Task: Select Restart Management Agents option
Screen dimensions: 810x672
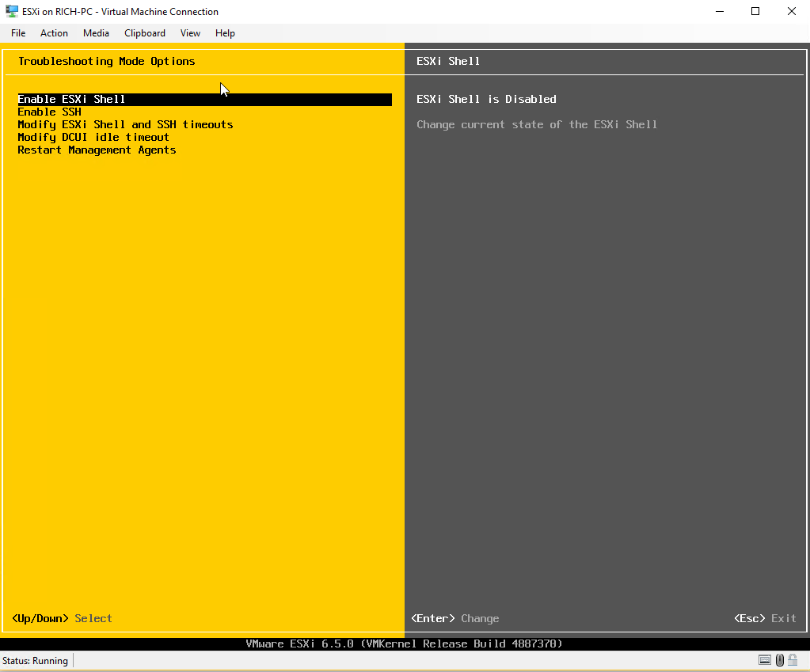Action: click(97, 150)
